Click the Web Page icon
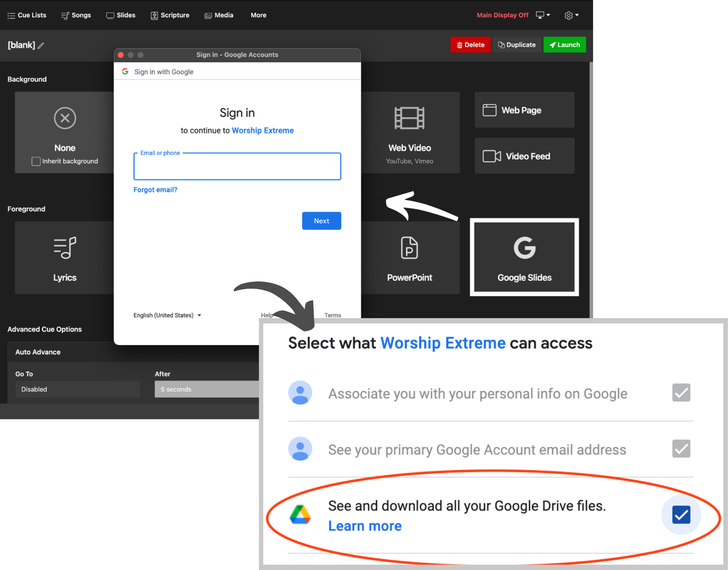728x570 pixels. pyautogui.click(x=522, y=110)
